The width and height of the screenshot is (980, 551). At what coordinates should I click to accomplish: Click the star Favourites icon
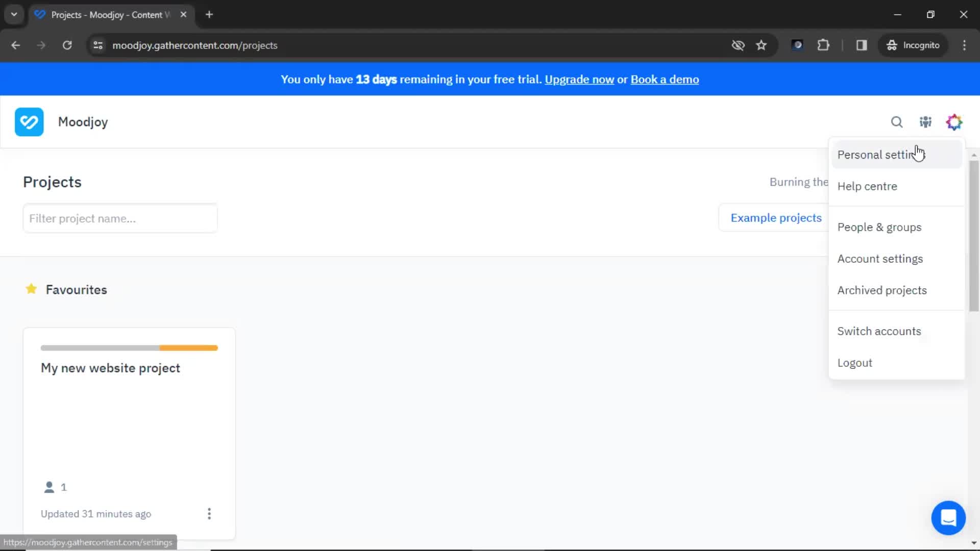click(x=30, y=289)
